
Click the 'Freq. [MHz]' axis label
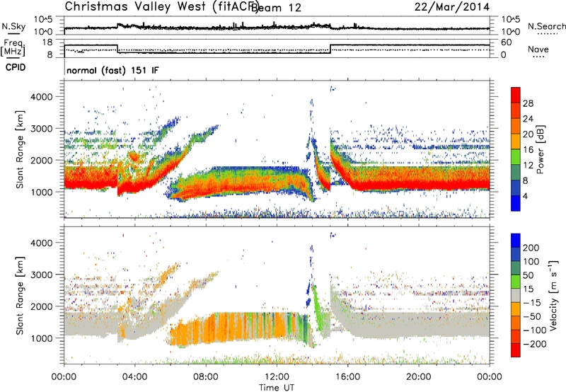(x=13, y=48)
